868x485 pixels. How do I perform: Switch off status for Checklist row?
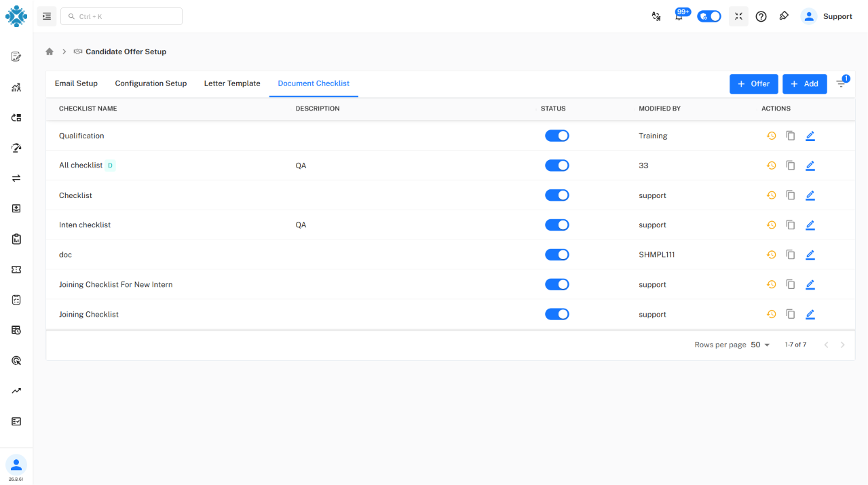(557, 195)
